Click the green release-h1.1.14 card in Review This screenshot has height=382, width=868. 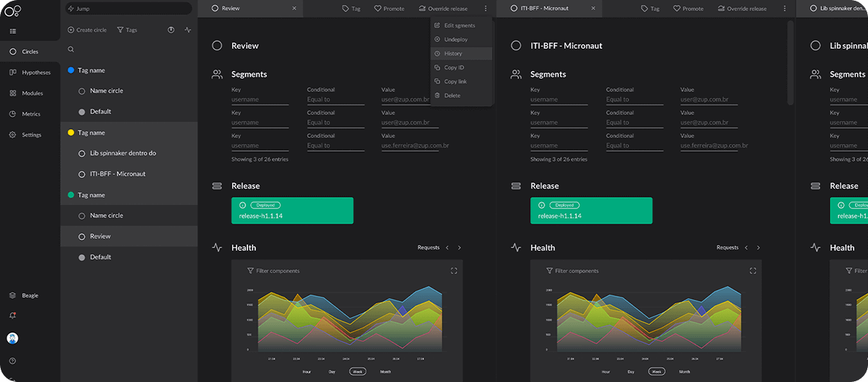click(x=292, y=211)
